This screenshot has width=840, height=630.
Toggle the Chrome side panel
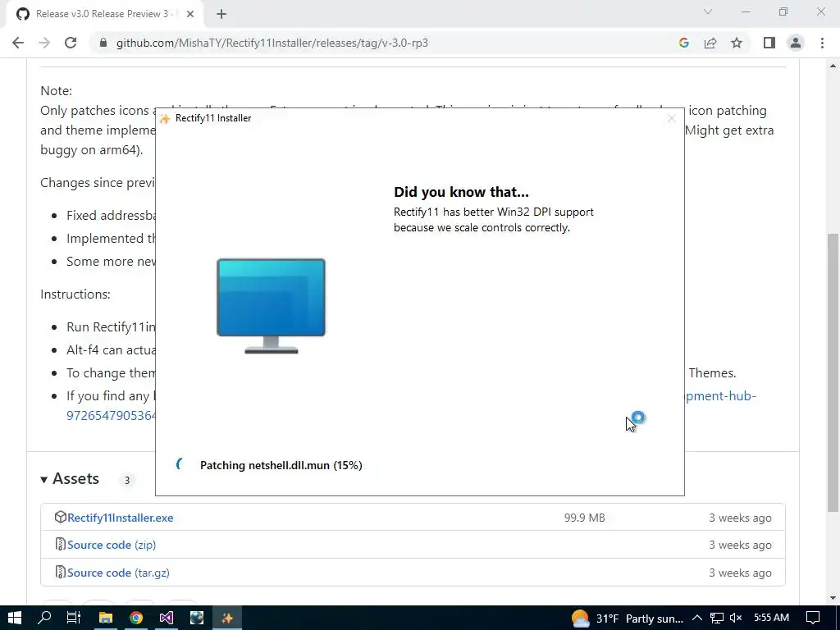pyautogui.click(x=769, y=43)
